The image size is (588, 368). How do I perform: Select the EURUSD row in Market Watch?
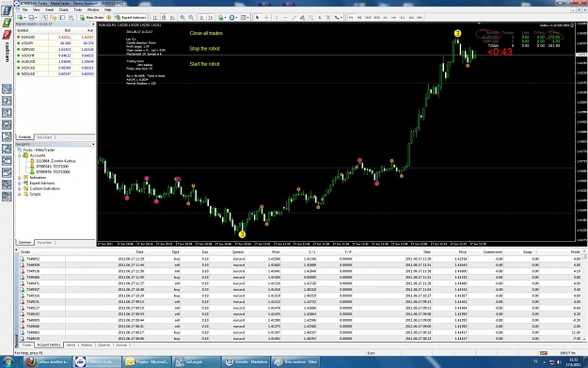(55, 37)
